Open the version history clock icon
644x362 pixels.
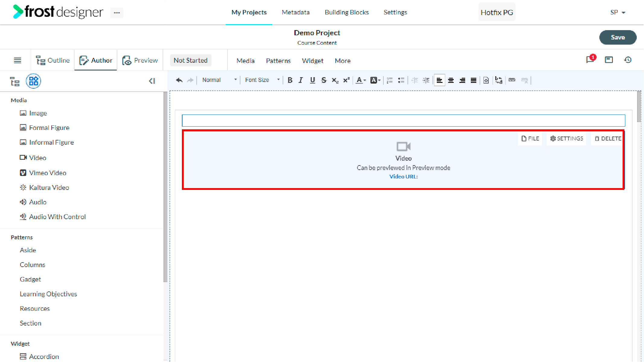628,60
